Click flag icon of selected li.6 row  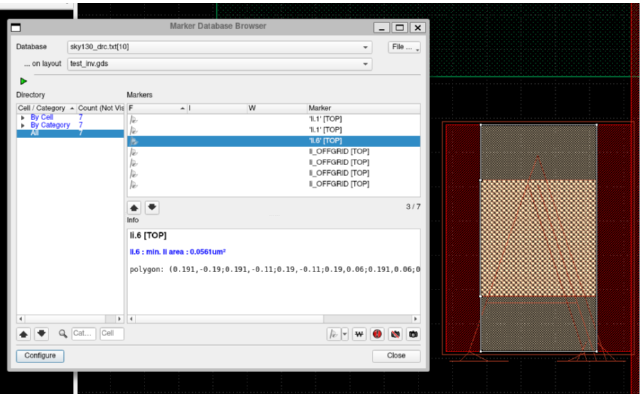point(134,141)
